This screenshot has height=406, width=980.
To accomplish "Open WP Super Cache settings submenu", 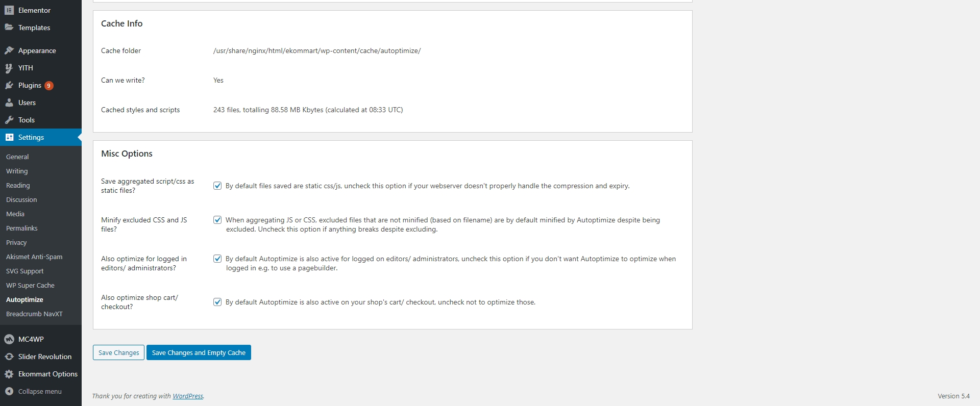I will tap(30, 285).
